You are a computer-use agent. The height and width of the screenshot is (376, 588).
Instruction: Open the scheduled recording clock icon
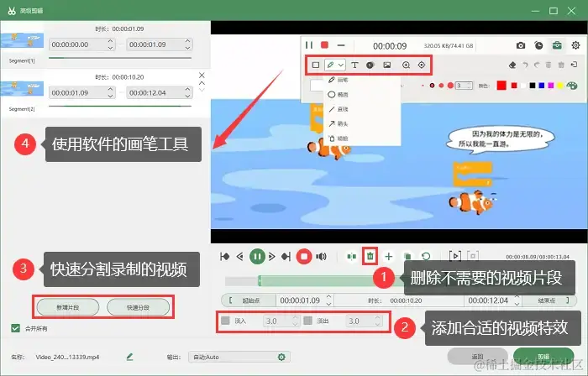pyautogui.click(x=538, y=45)
